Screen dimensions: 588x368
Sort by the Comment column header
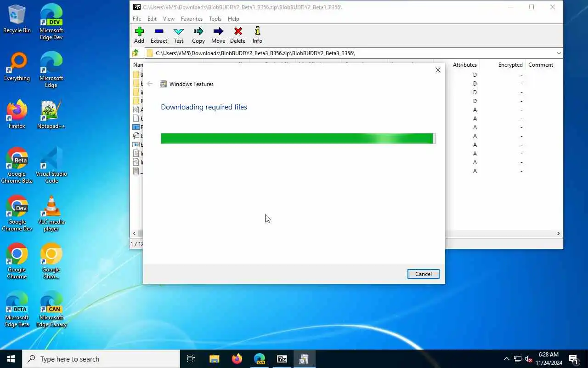[541, 65]
